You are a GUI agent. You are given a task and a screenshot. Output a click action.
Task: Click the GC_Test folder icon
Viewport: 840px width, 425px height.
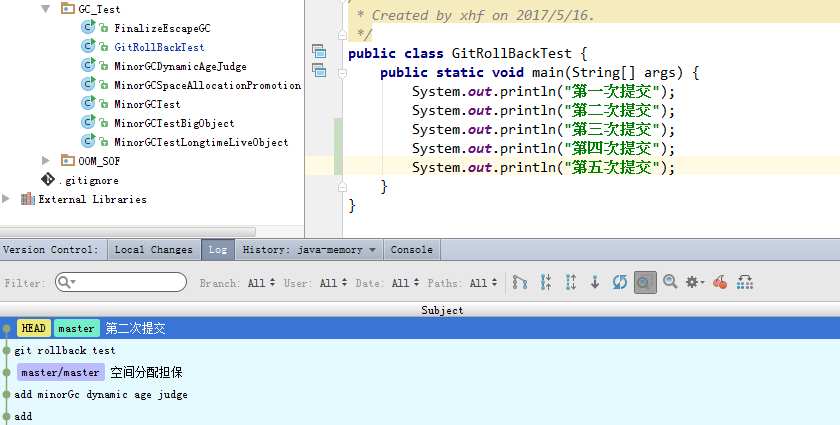pos(68,8)
